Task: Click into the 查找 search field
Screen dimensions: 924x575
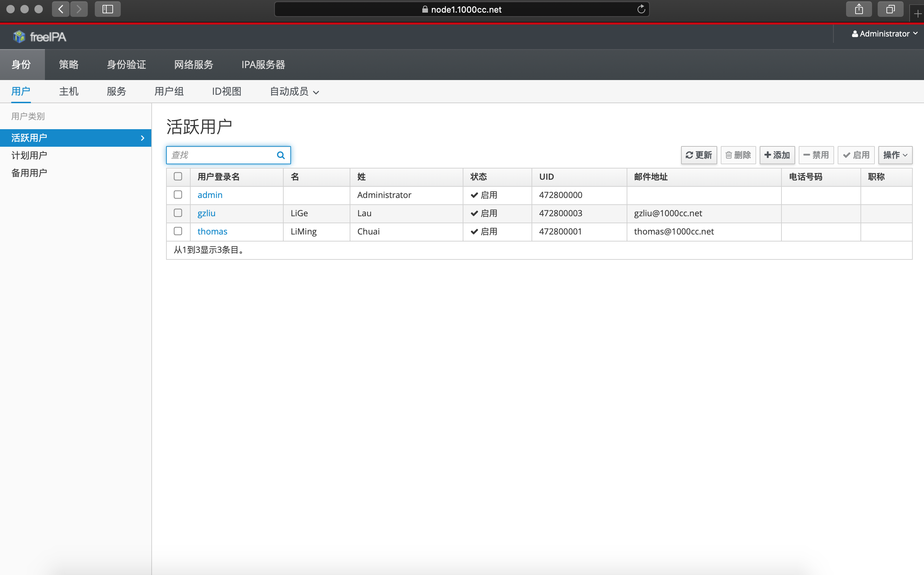Action: point(220,155)
